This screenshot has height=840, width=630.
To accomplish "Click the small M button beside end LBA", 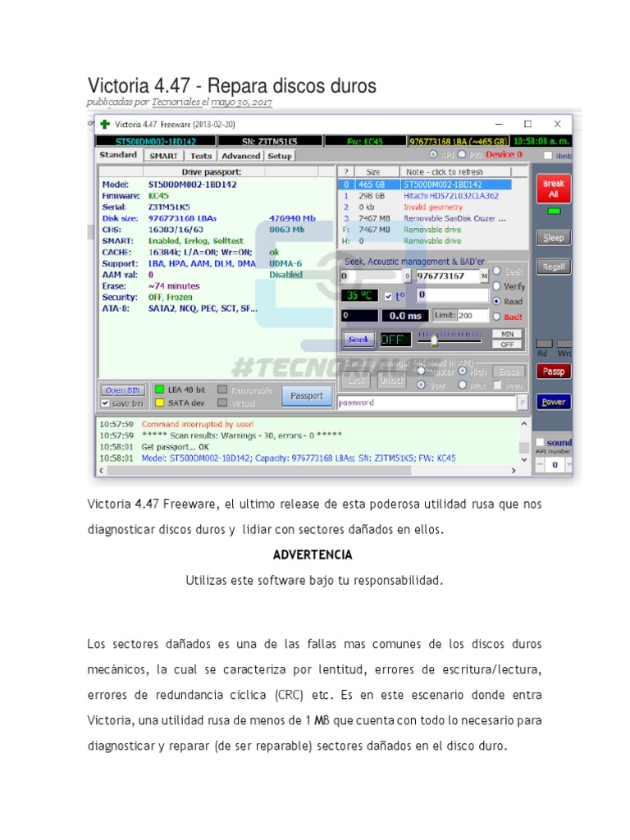I will pos(484,276).
